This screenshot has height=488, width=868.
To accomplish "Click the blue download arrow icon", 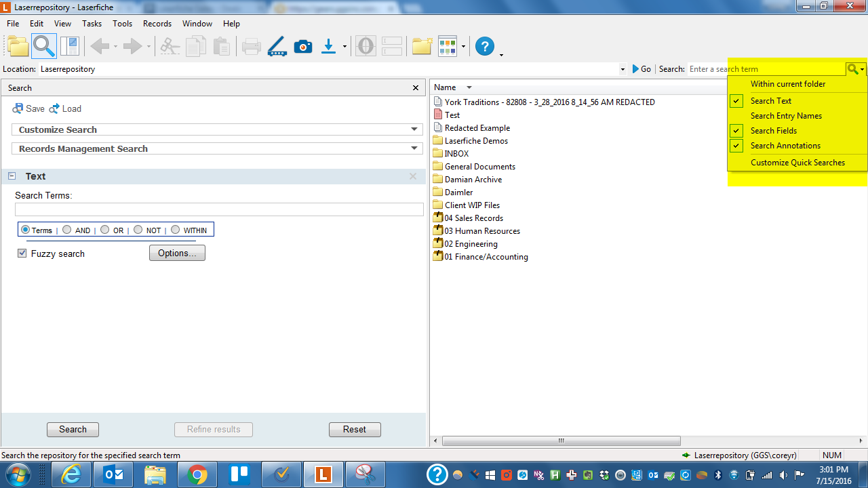I will (x=329, y=46).
